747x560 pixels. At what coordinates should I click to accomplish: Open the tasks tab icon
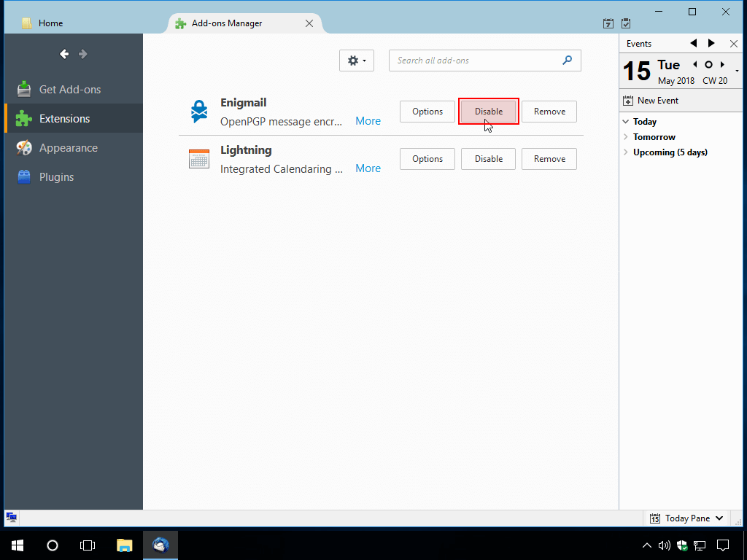tap(625, 23)
